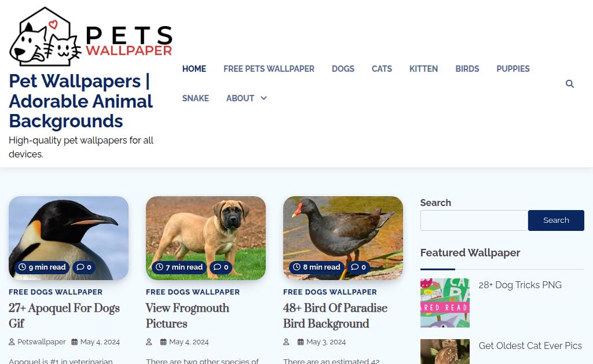Viewport: 593px width, 364px height.
Task: Click the Pets Wallpaper logo image
Action: click(x=91, y=36)
